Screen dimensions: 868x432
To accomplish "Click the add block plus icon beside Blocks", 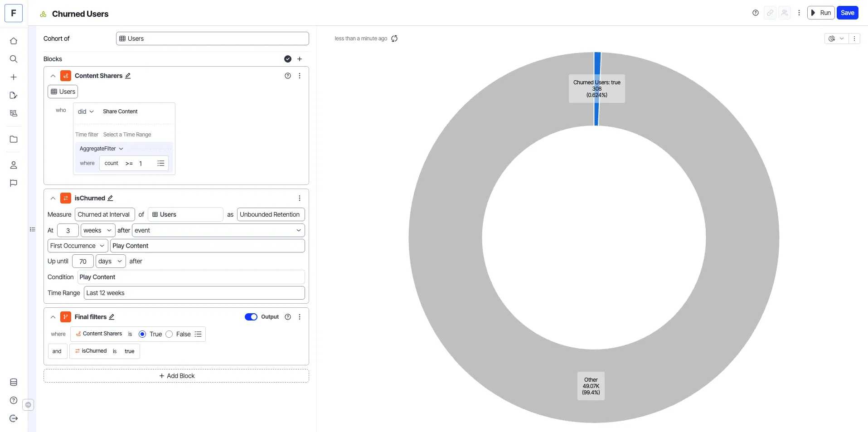I will [x=300, y=59].
